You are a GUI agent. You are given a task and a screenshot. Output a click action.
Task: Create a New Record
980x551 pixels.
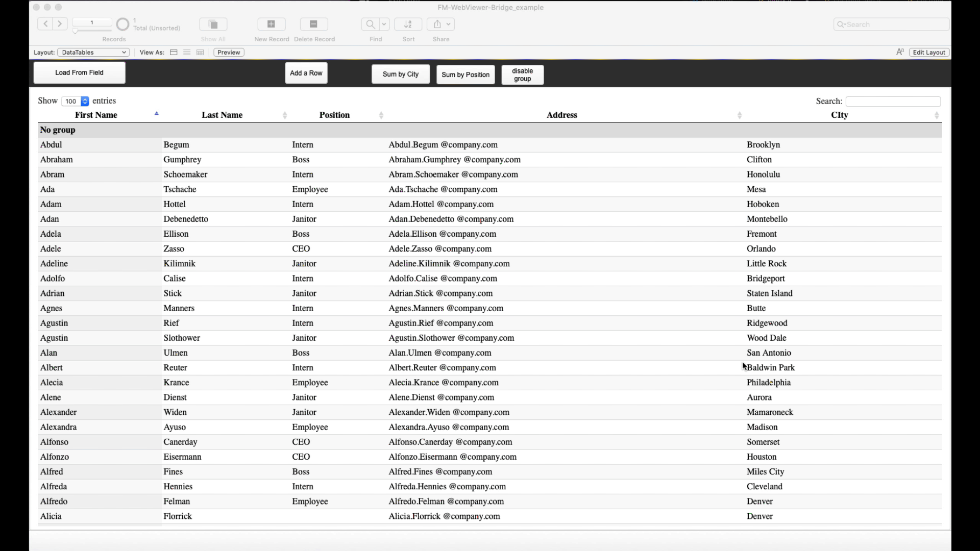[272, 24]
